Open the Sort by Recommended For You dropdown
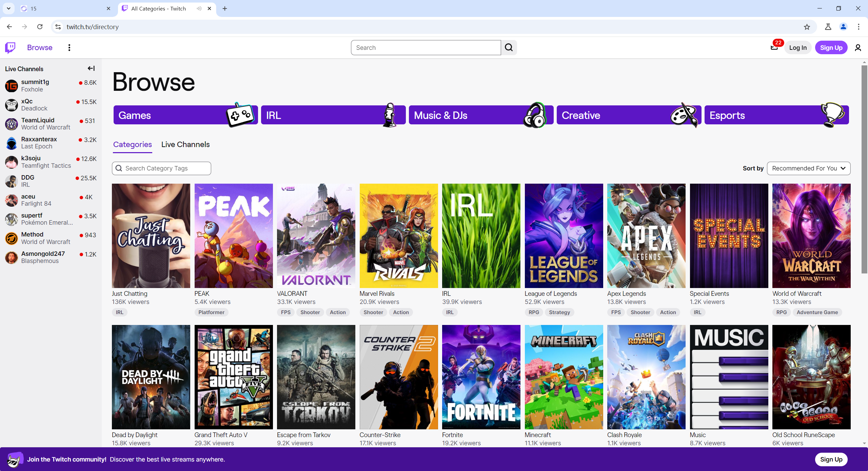The width and height of the screenshot is (868, 471). point(808,168)
